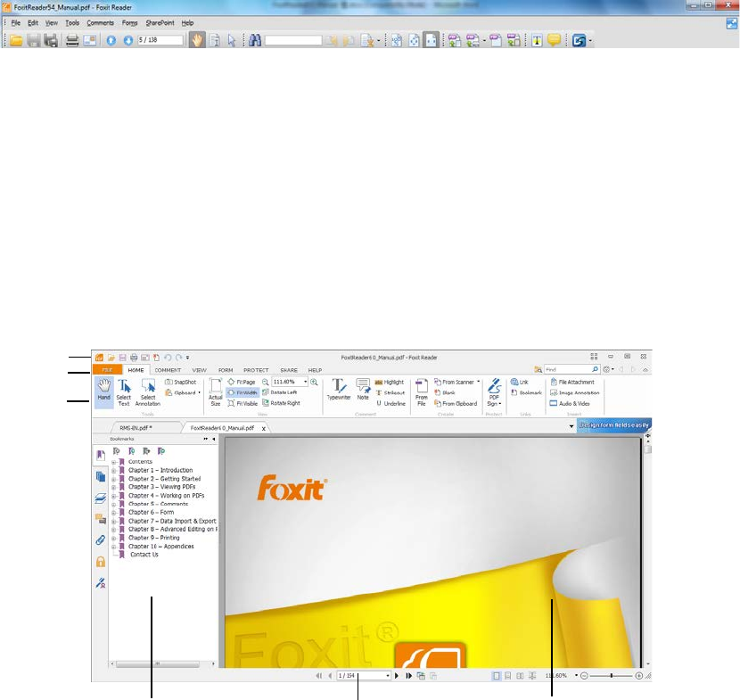Open the SharePoint menu
This screenshot has width=740, height=700.
coord(160,22)
